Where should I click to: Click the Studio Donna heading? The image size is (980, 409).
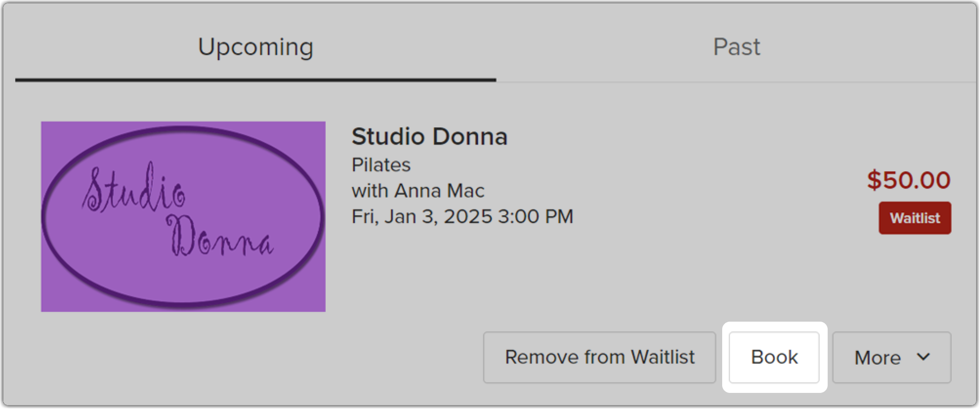pyautogui.click(x=430, y=137)
